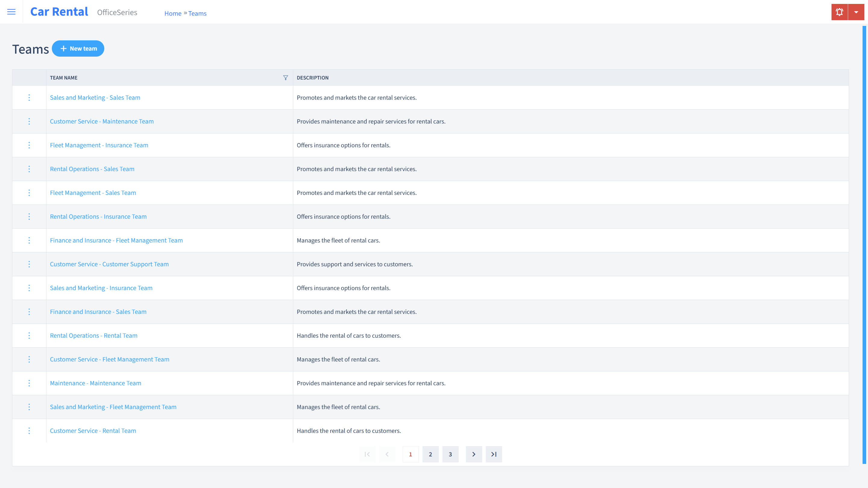The height and width of the screenshot is (488, 868).
Task: Click the filter icon on Team Name column
Action: coord(285,77)
